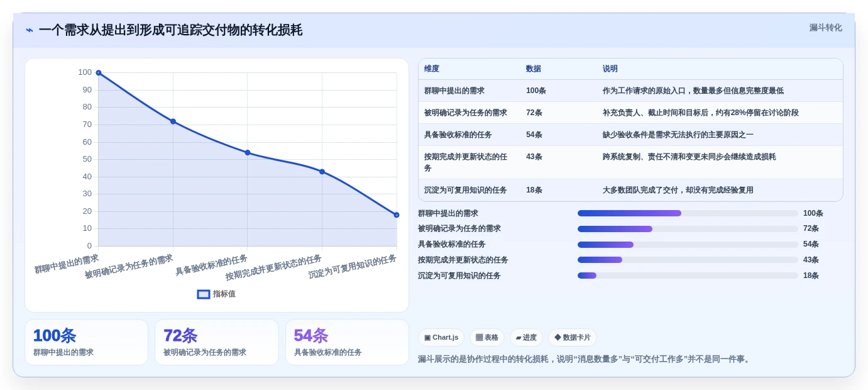Click the 表格 tag chip
868x390 pixels.
point(487,337)
